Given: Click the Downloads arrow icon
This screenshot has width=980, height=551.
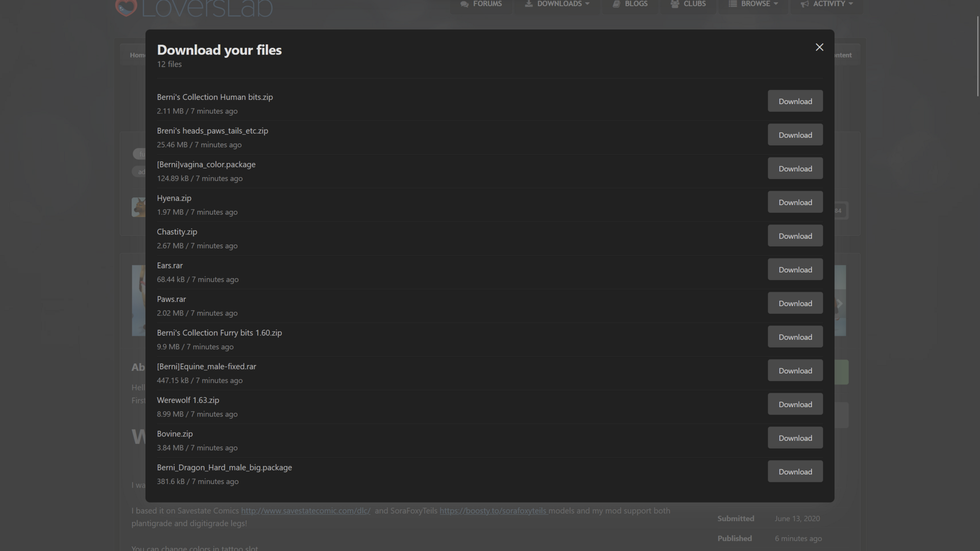Looking at the screenshot, I should 529,4.
